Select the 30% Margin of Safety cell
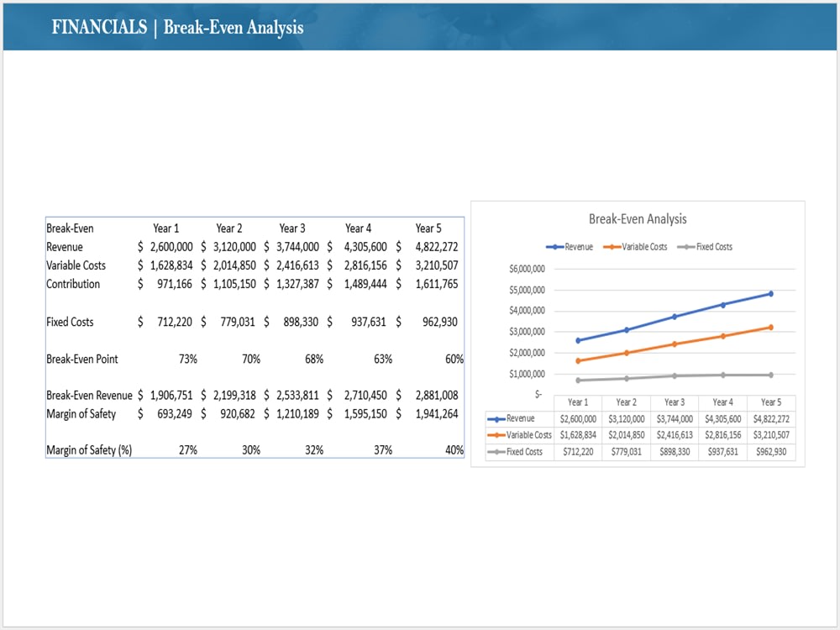 tap(251, 450)
